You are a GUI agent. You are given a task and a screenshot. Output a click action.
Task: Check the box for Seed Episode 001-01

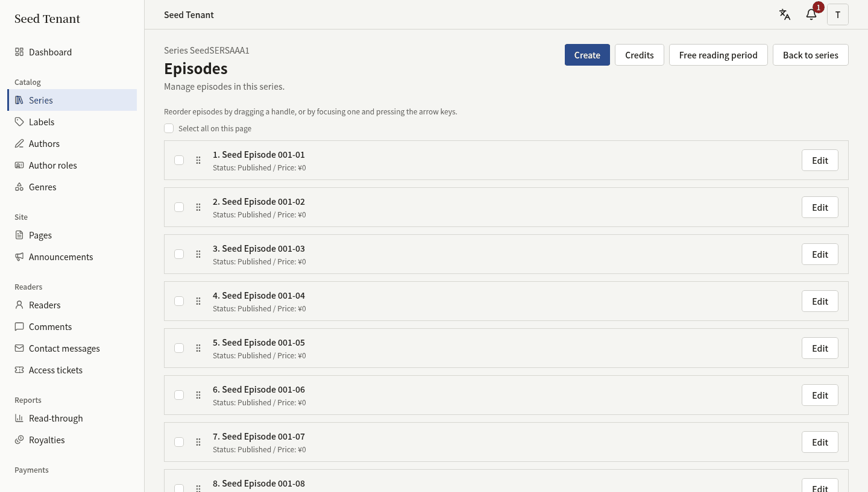tap(179, 160)
